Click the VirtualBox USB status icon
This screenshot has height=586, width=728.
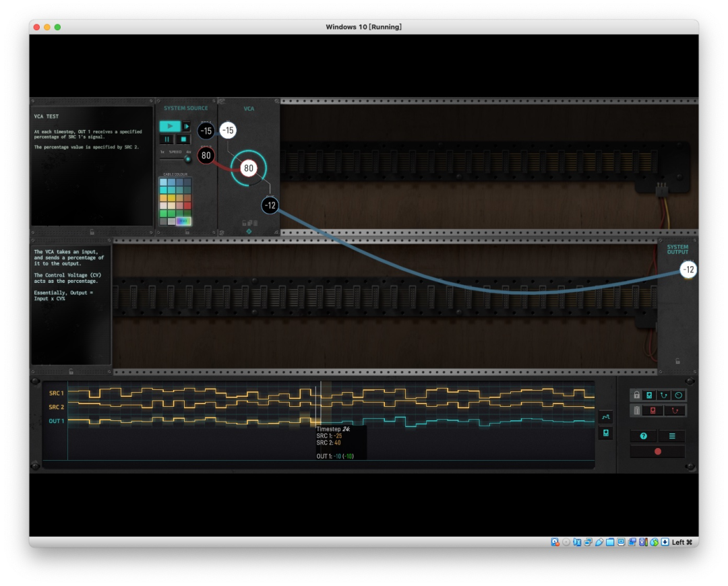pos(599,542)
